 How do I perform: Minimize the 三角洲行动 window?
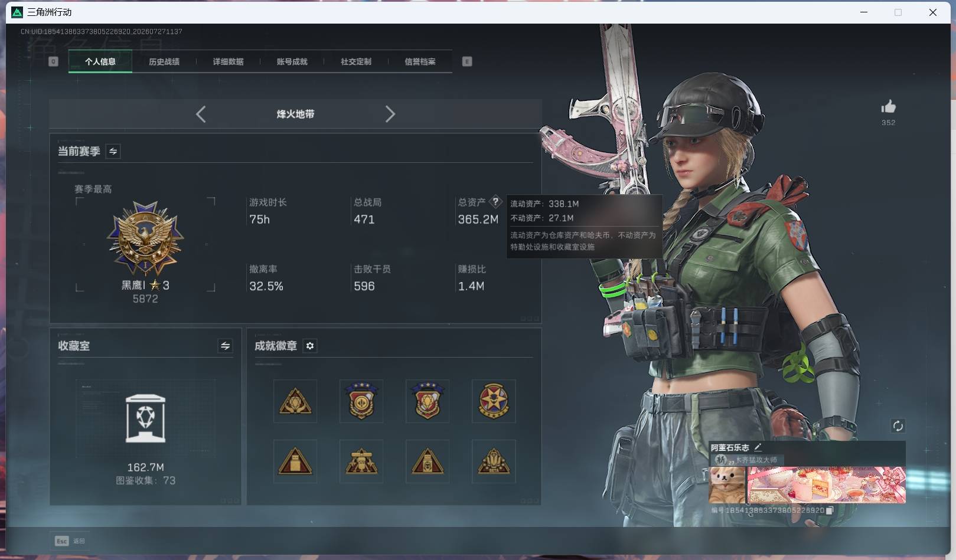[x=864, y=12]
